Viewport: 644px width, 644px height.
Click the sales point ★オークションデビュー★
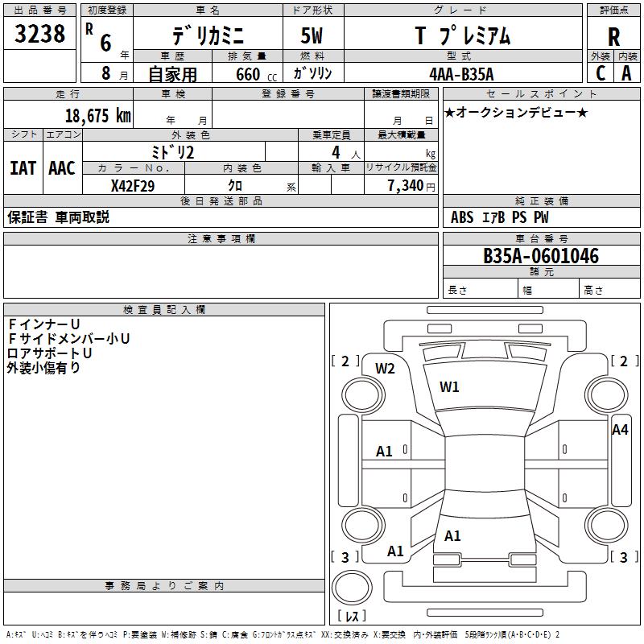pyautogui.click(x=516, y=112)
